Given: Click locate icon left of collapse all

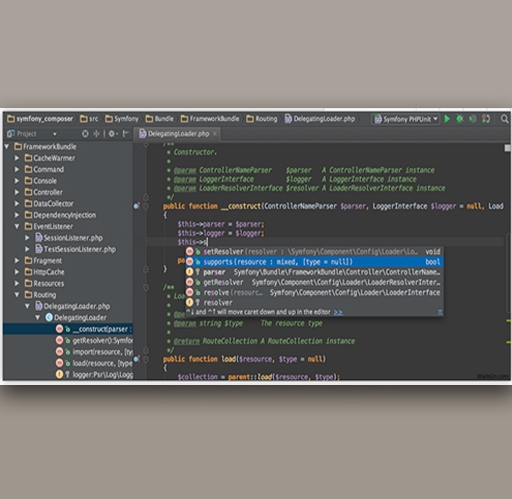Looking at the screenshot, I should (85, 134).
